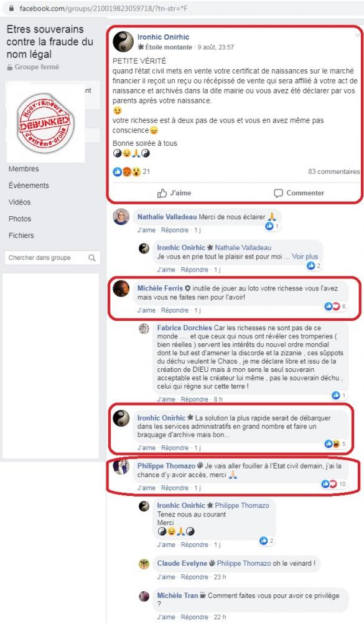Click the search magnifier in Chercher dans groupe
The width and height of the screenshot is (364, 623).
click(x=92, y=258)
